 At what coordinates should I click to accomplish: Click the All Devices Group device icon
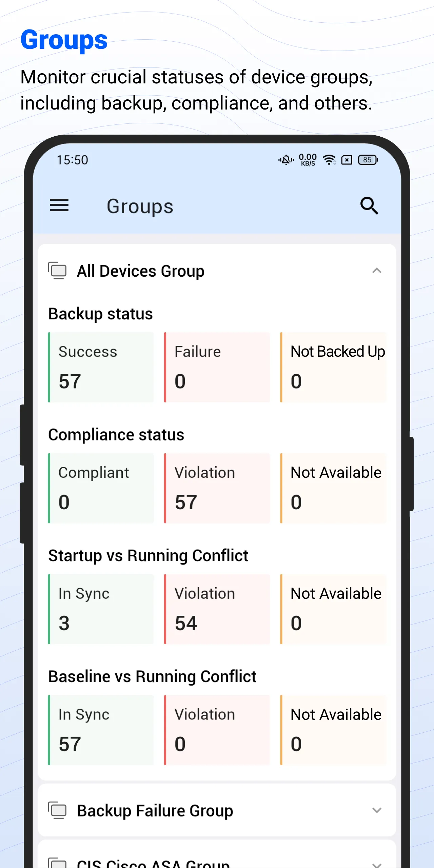[x=57, y=271]
